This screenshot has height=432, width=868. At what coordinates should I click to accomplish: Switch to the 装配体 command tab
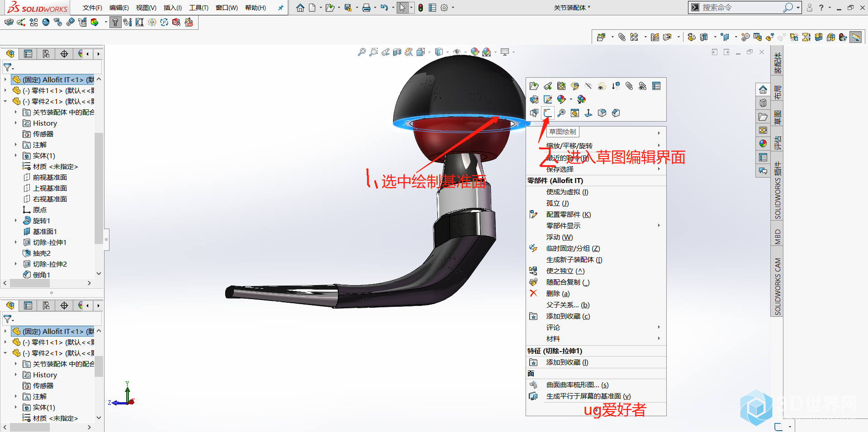(777, 63)
